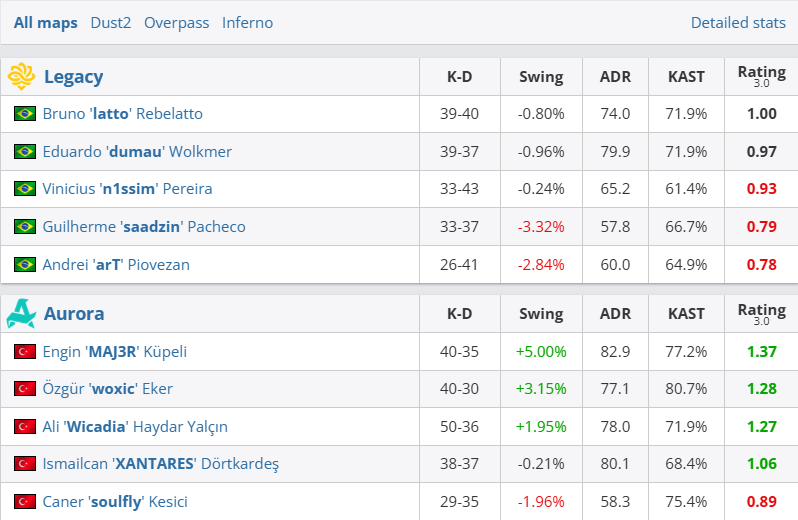
Task: Click the Rating 3.0 header in Legacy table
Action: pos(761,76)
